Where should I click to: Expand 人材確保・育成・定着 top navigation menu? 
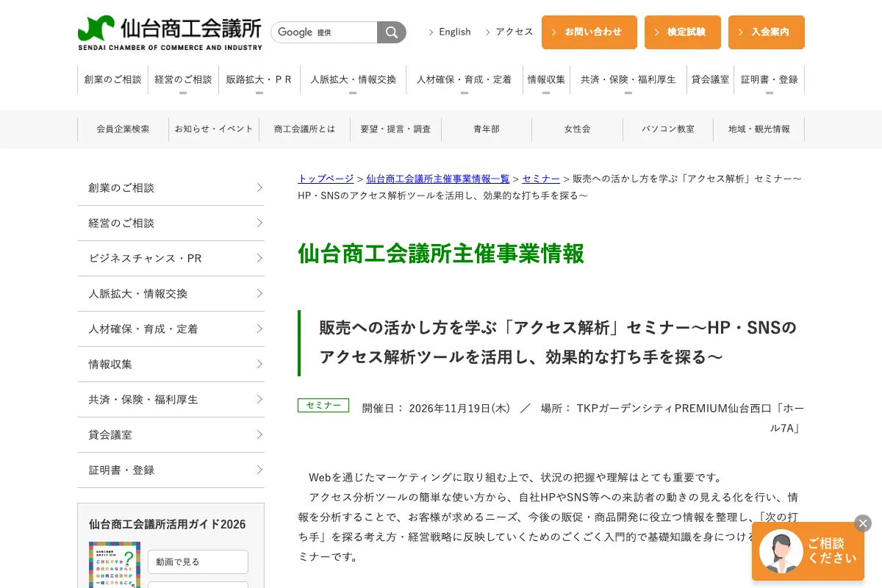tap(465, 79)
